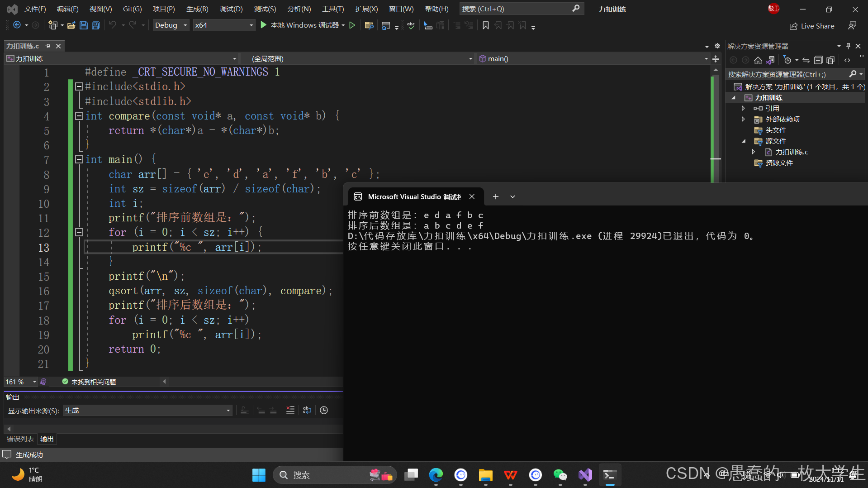Collapse all items in Solution Explorer
The width and height of the screenshot is (868, 488).
point(818,60)
